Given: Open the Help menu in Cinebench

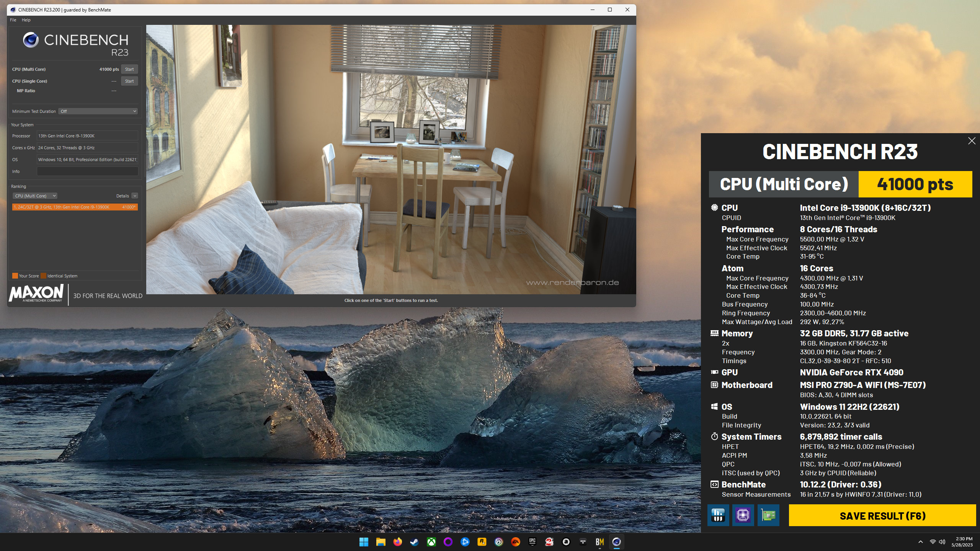Looking at the screenshot, I should pos(26,20).
